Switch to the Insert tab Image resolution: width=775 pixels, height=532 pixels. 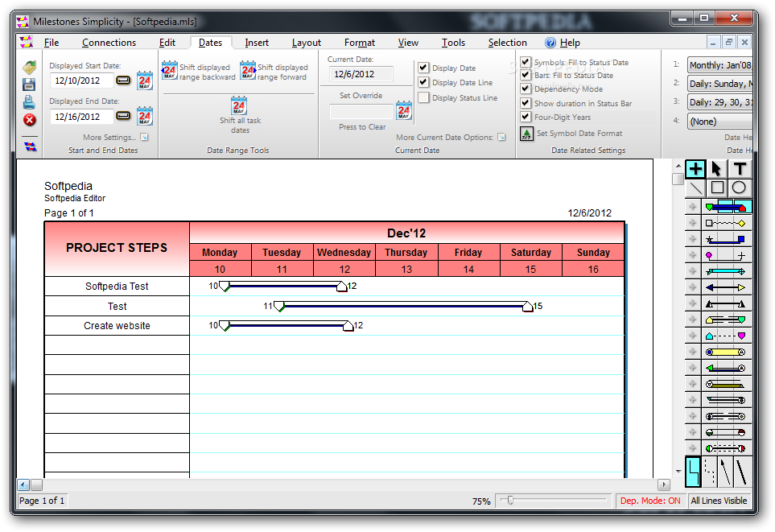click(x=257, y=43)
